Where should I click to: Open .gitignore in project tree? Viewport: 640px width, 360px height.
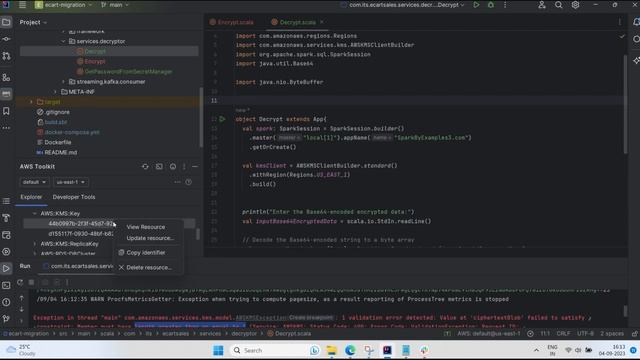pos(57,112)
